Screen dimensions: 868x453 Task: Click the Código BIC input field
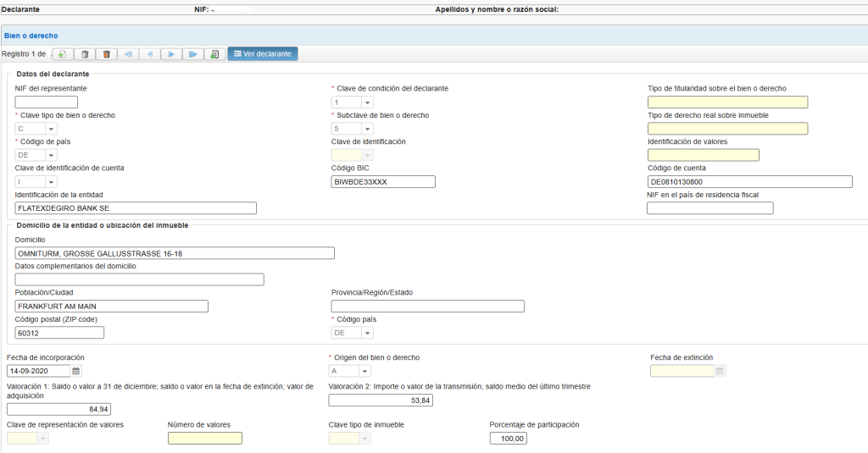tap(383, 182)
